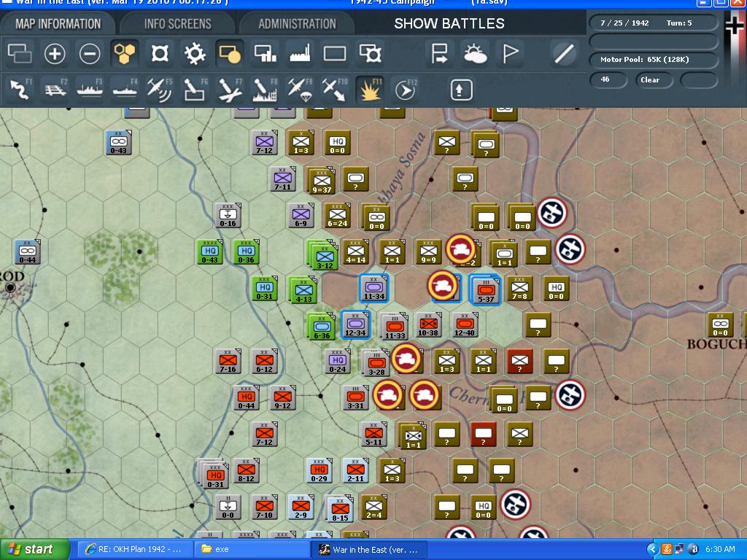
Task: Click the plain flag outline icon
Action: click(510, 53)
